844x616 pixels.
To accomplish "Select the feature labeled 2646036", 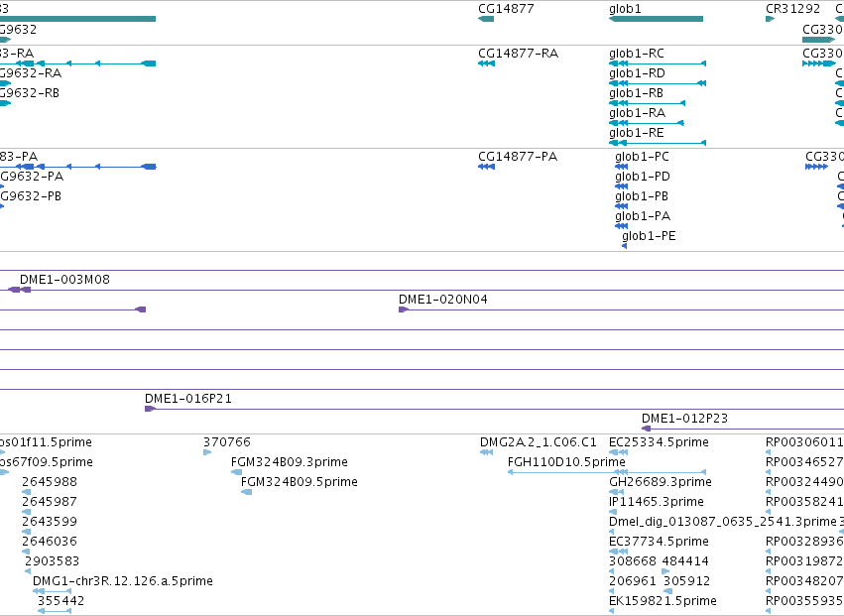I will point(49,542).
